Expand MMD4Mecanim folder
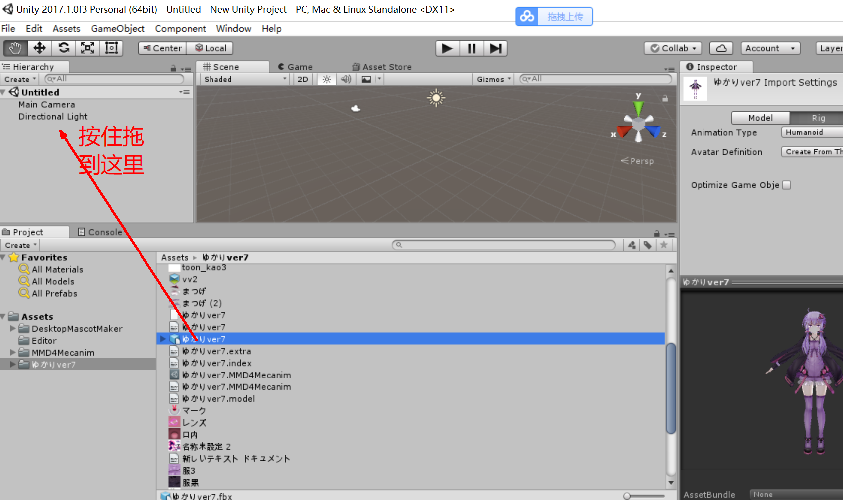This screenshot has height=504, width=844. [x=12, y=352]
